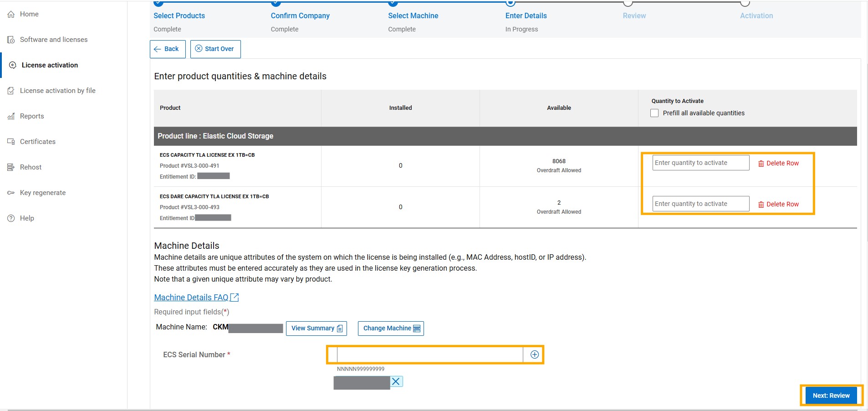Open Reports from the sidebar icon
This screenshot has width=868, height=411.
pos(11,116)
